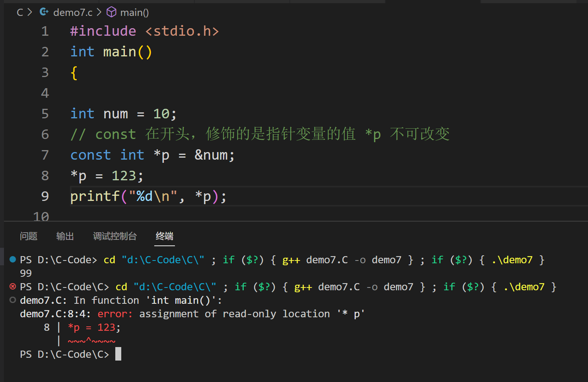Open the C folder breadcrumb
Image resolution: width=588 pixels, height=382 pixels.
point(20,13)
